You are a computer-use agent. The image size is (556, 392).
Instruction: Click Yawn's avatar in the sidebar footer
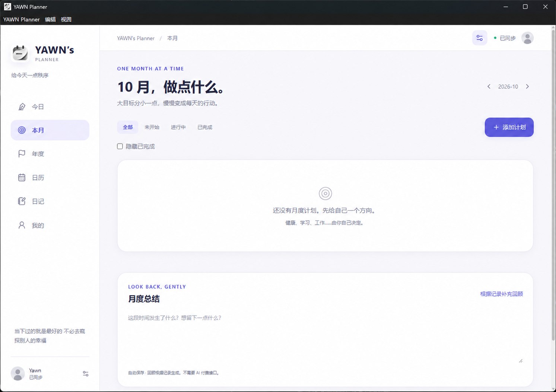(18, 373)
